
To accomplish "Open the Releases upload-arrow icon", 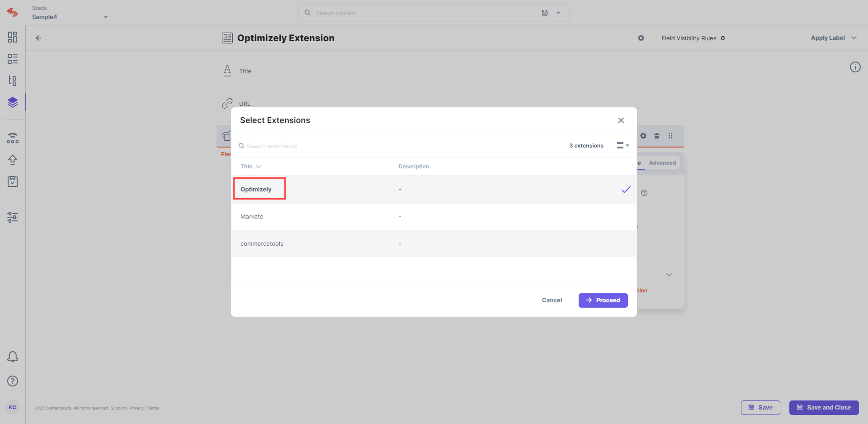I will tap(12, 160).
